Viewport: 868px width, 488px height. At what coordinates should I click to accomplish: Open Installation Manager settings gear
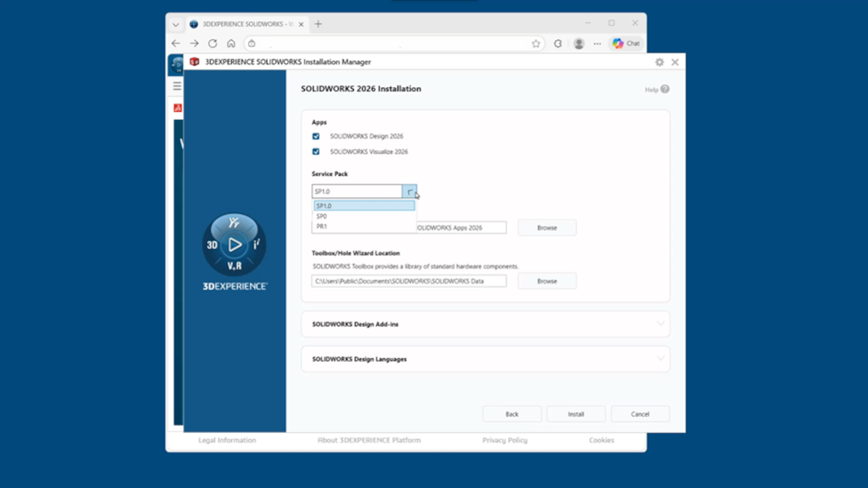[659, 62]
